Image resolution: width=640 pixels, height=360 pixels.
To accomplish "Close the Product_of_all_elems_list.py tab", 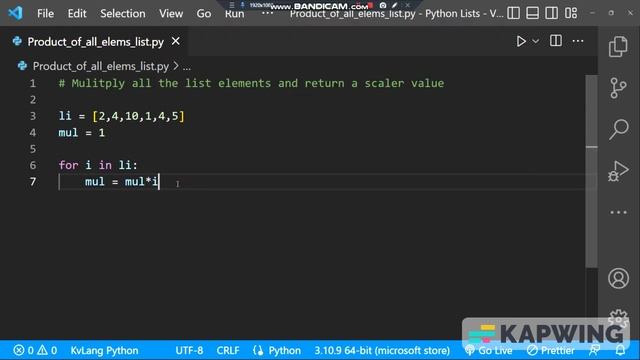I will (176, 41).
